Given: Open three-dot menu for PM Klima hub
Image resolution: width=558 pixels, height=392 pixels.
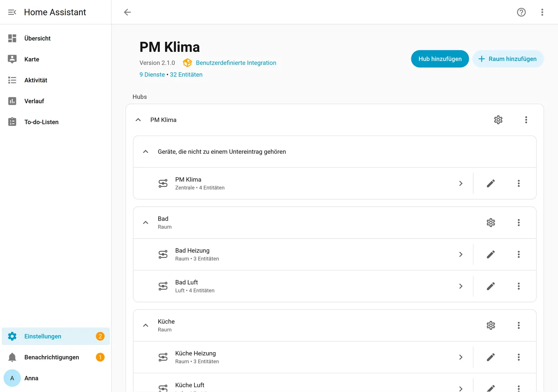Looking at the screenshot, I should pyautogui.click(x=526, y=120).
